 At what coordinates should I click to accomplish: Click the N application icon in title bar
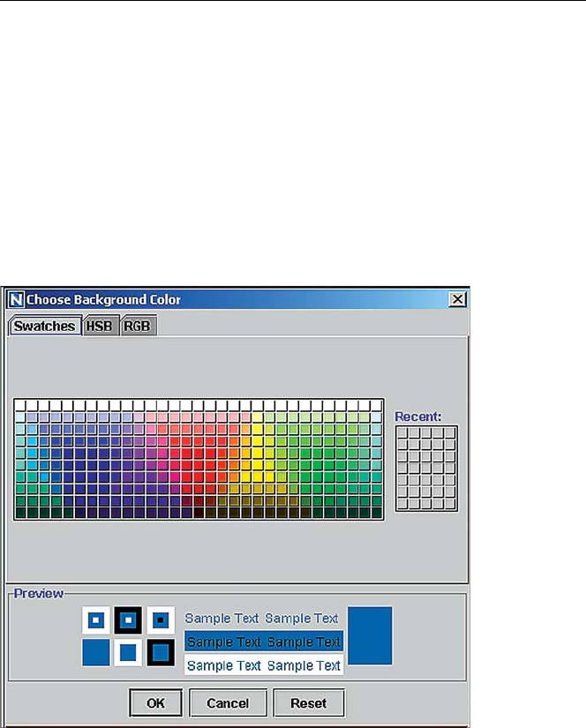(16, 300)
